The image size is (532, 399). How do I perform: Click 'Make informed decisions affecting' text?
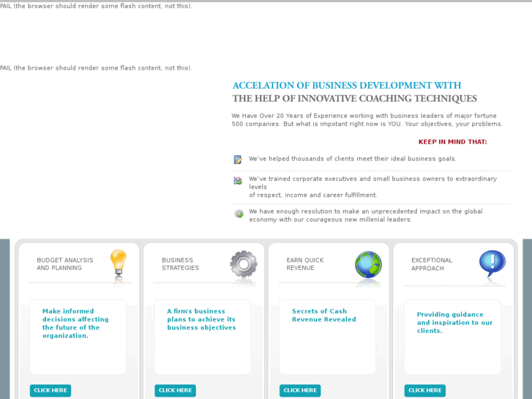[x=75, y=324]
